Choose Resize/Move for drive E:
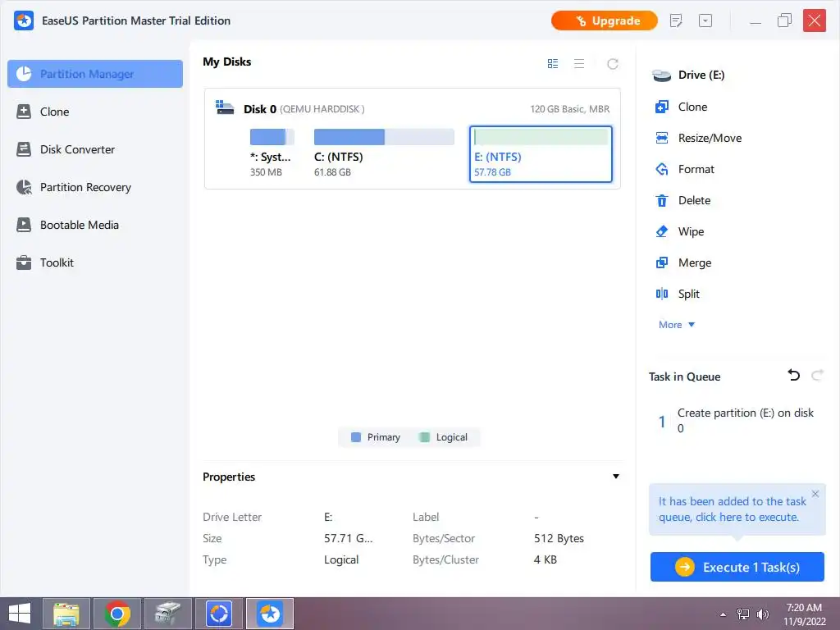Viewport: 840px width, 630px height. (698, 138)
